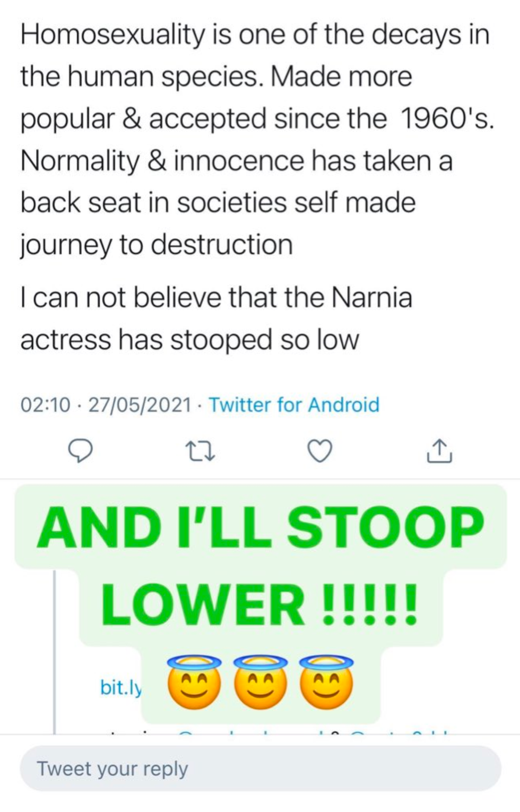
Task: Tap the green "LOWER !!!!!" sticker text
Action: [260, 604]
